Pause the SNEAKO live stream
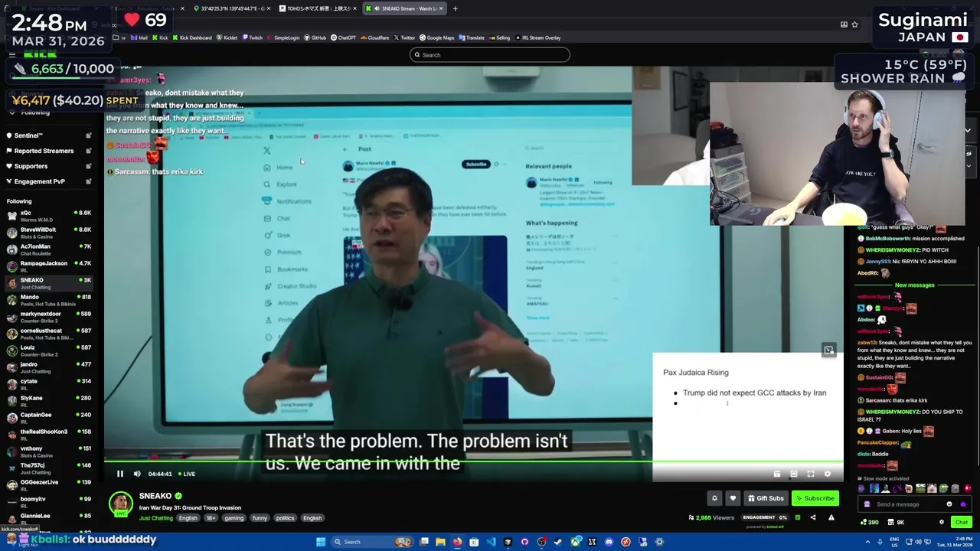The width and height of the screenshot is (980, 551). point(120,474)
